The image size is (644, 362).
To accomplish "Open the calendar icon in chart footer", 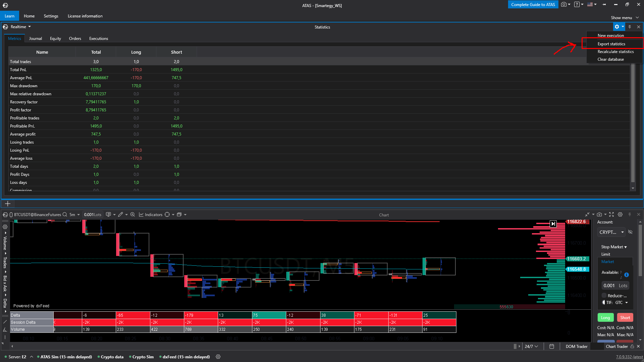I will pyautogui.click(x=552, y=347).
